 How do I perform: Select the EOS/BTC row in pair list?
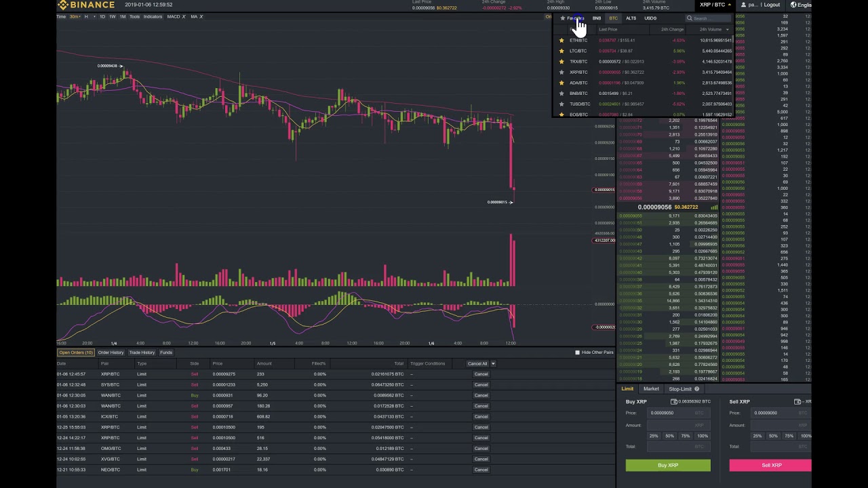click(x=644, y=115)
